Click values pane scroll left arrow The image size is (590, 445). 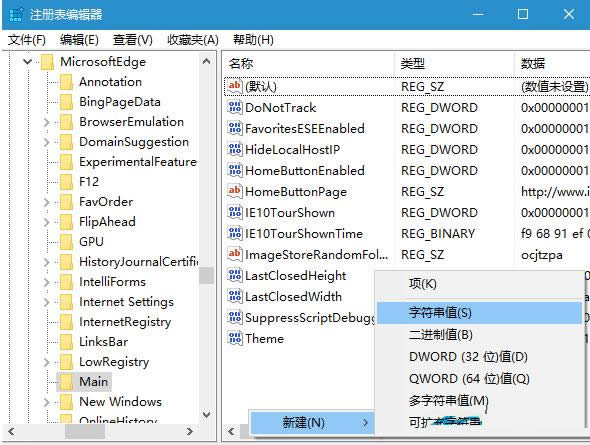pyautogui.click(x=231, y=431)
